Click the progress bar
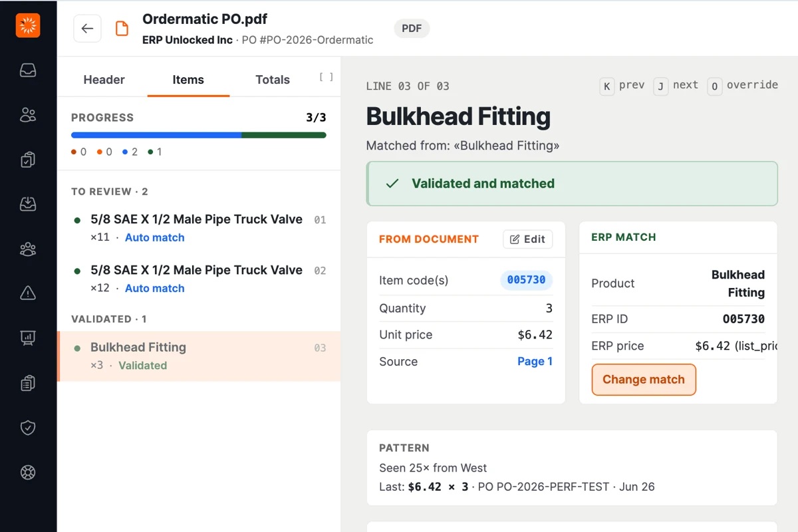 (199, 135)
